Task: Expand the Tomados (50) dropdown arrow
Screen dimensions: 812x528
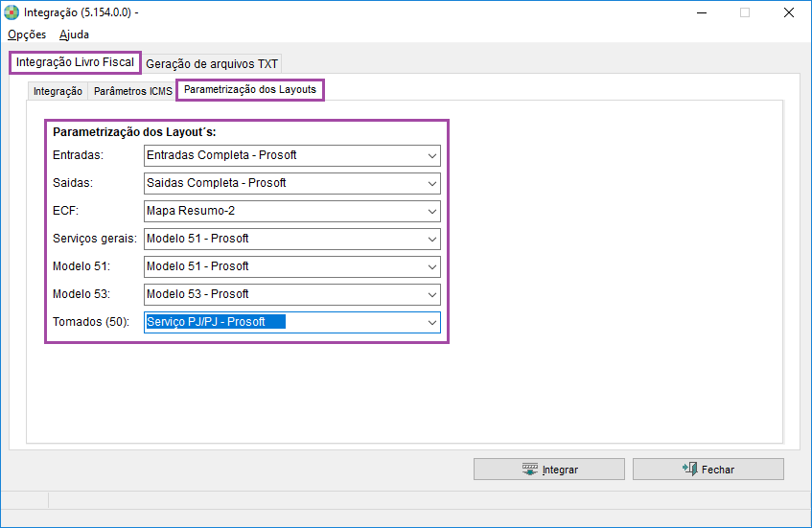Action: [x=432, y=323]
